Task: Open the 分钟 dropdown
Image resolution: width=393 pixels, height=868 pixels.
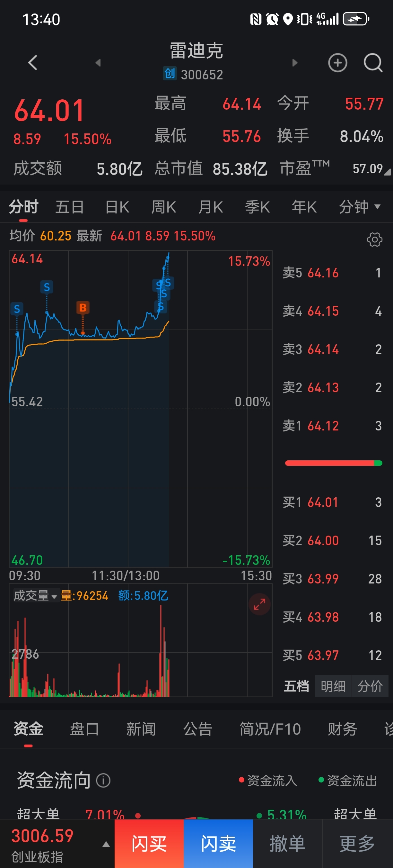Action: pyautogui.click(x=360, y=207)
